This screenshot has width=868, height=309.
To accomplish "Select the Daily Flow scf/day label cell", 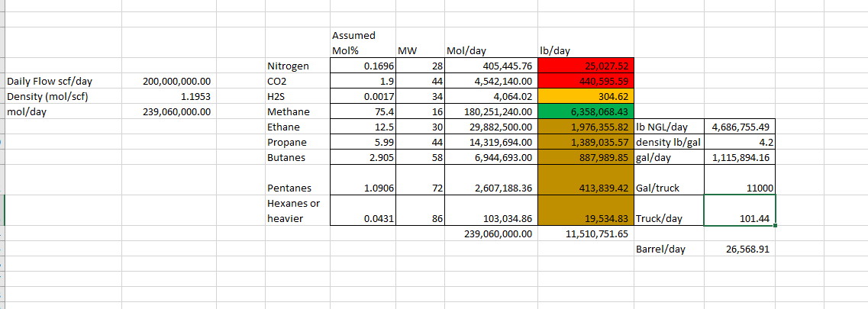I will pyautogui.click(x=63, y=82).
